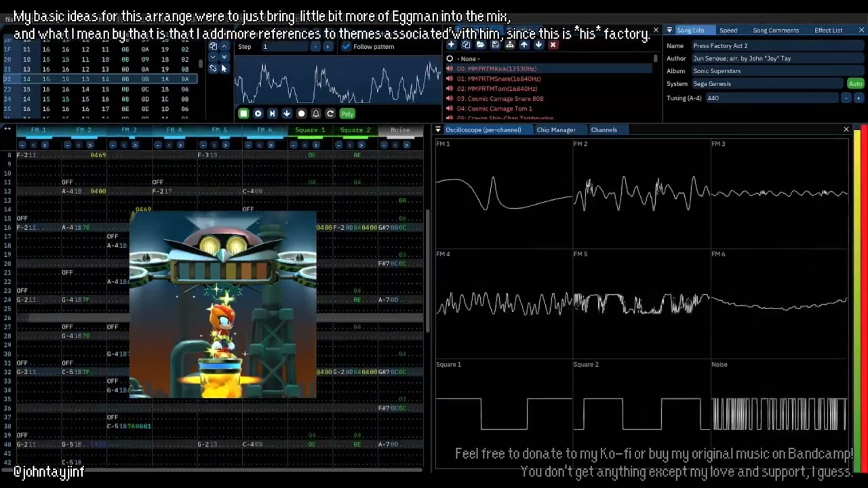Move the instrument up in the list
Viewport: 868px width, 488px height.
[x=524, y=45]
